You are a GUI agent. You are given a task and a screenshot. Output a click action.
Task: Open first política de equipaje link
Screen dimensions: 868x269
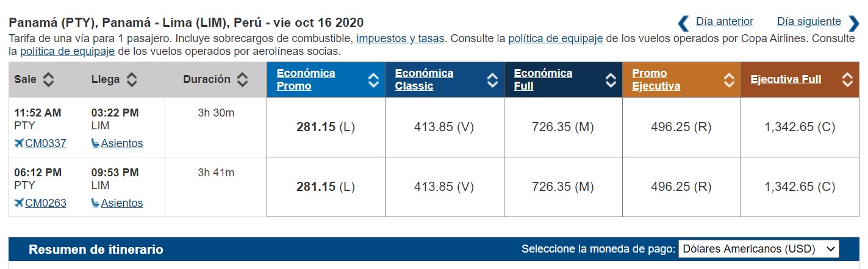[x=556, y=38]
